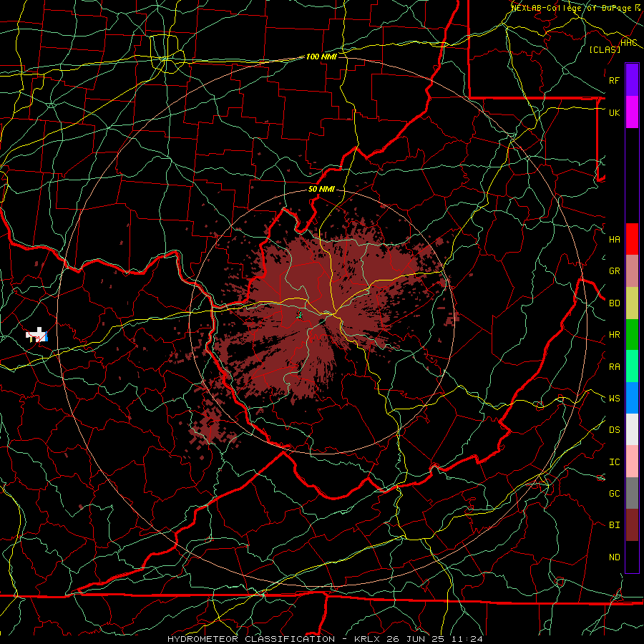
Task: Click the brown BI legend color swatch
Action: point(632,525)
